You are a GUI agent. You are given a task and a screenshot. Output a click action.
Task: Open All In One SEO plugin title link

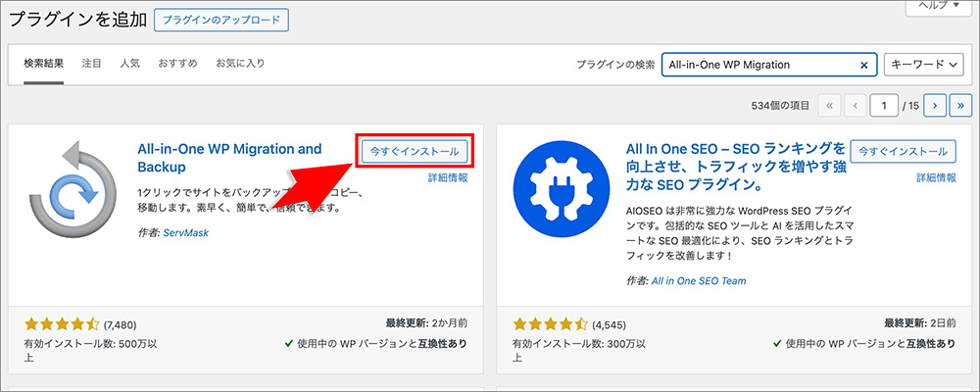point(735,167)
